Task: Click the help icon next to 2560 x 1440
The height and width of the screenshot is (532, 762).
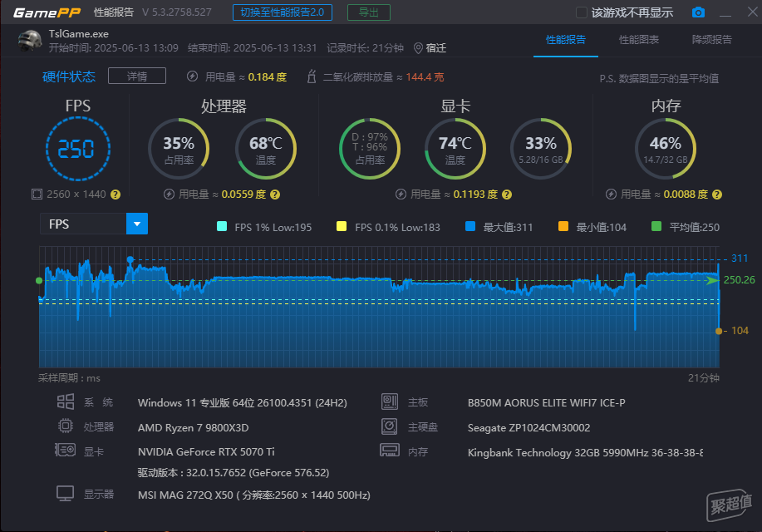Action: pyautogui.click(x=116, y=195)
